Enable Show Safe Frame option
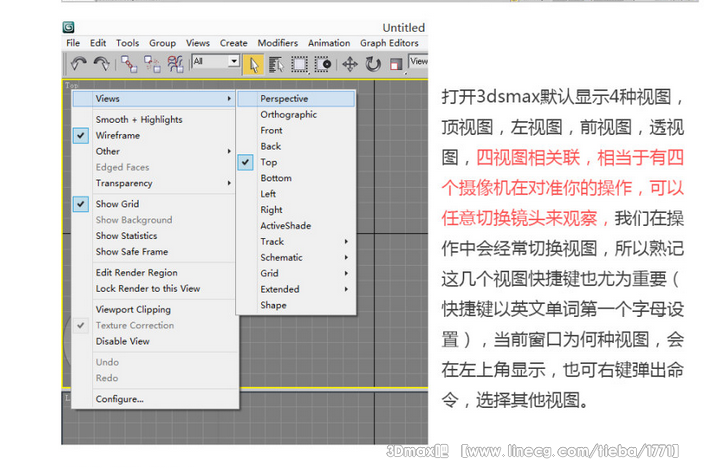The height and width of the screenshot is (468, 708). tap(132, 252)
